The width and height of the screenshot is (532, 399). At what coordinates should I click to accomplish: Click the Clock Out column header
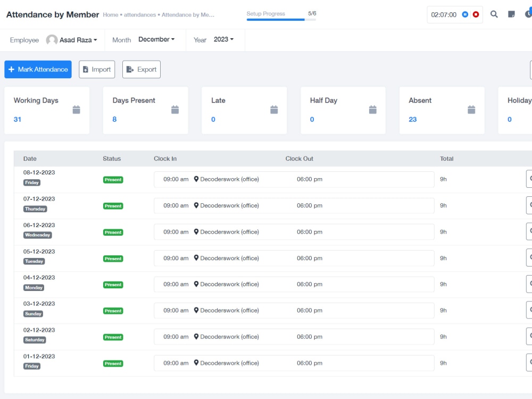point(299,159)
